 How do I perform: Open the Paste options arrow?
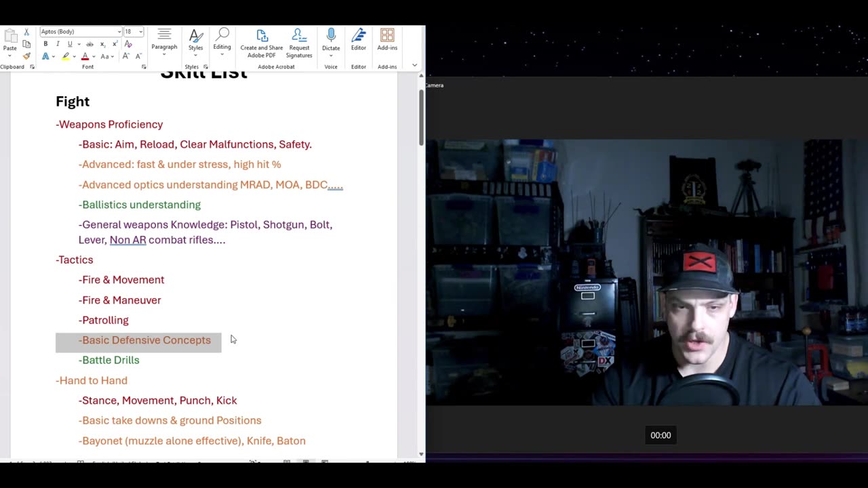tap(9, 56)
